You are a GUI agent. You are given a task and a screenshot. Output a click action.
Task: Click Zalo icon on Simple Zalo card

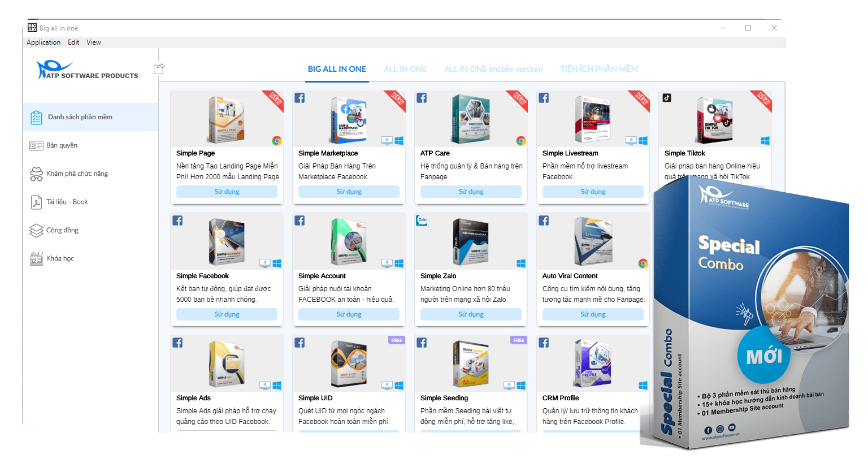tap(422, 220)
